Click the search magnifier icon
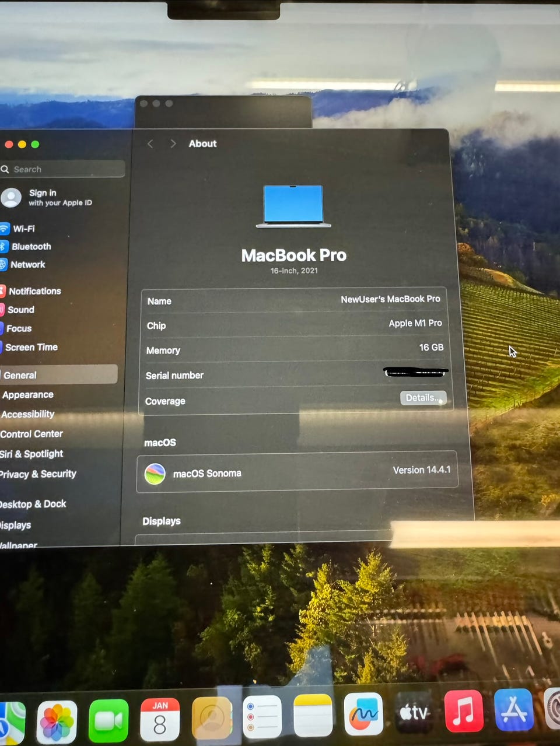 [5, 169]
